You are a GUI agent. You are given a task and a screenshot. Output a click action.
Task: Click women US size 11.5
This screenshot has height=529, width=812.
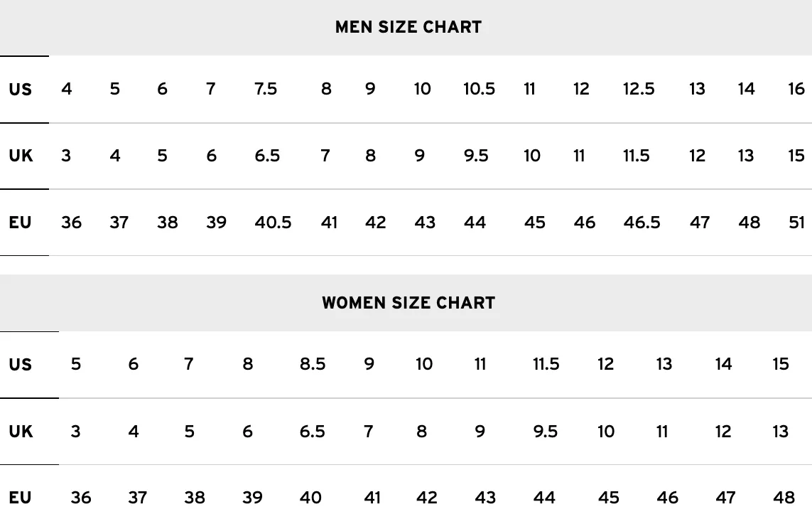(x=546, y=364)
